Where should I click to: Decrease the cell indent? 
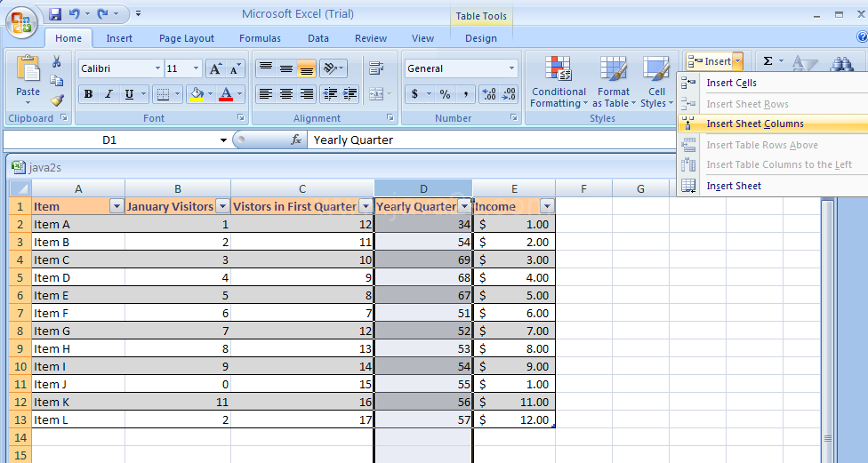(x=331, y=94)
